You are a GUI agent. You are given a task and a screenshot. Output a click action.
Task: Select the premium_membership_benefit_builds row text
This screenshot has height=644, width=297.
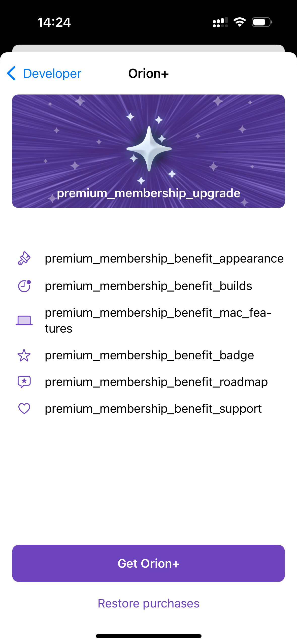(x=148, y=286)
